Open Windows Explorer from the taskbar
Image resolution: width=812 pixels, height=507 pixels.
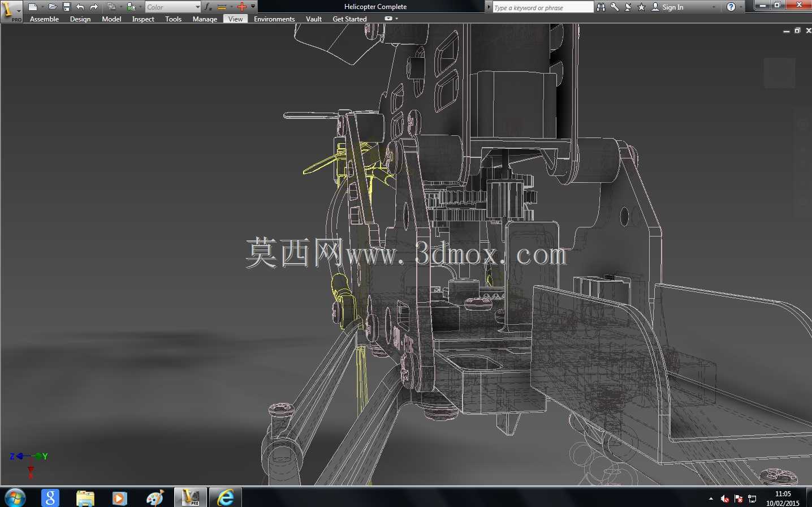pyautogui.click(x=85, y=498)
